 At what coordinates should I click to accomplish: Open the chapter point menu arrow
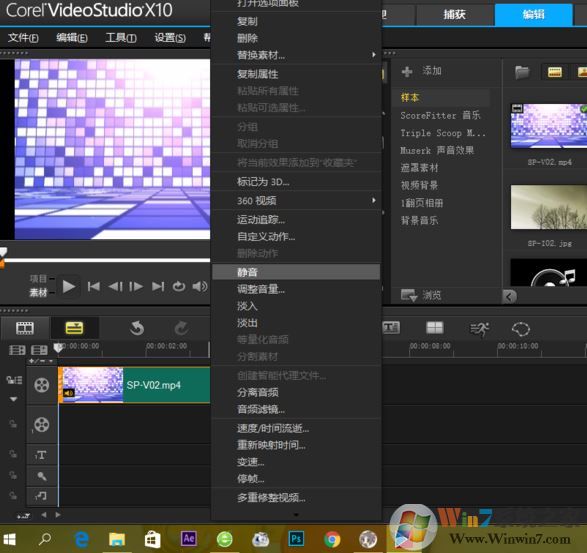coord(51,361)
